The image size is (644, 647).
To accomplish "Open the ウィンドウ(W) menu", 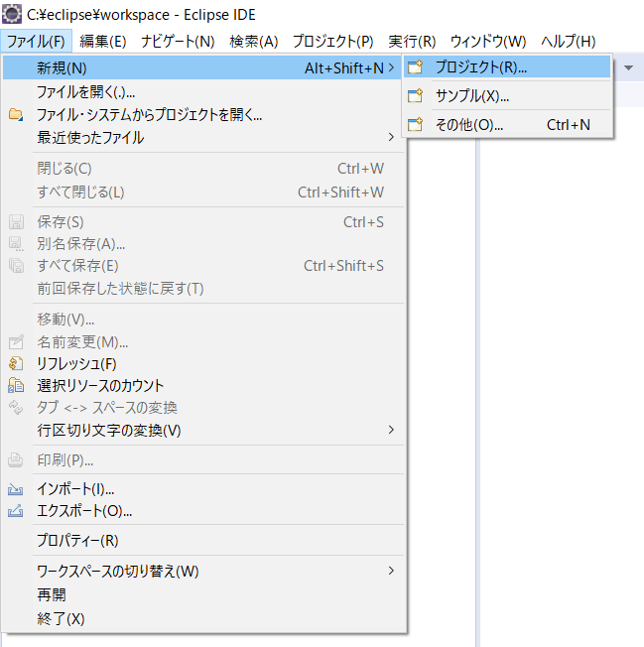I will (x=488, y=41).
